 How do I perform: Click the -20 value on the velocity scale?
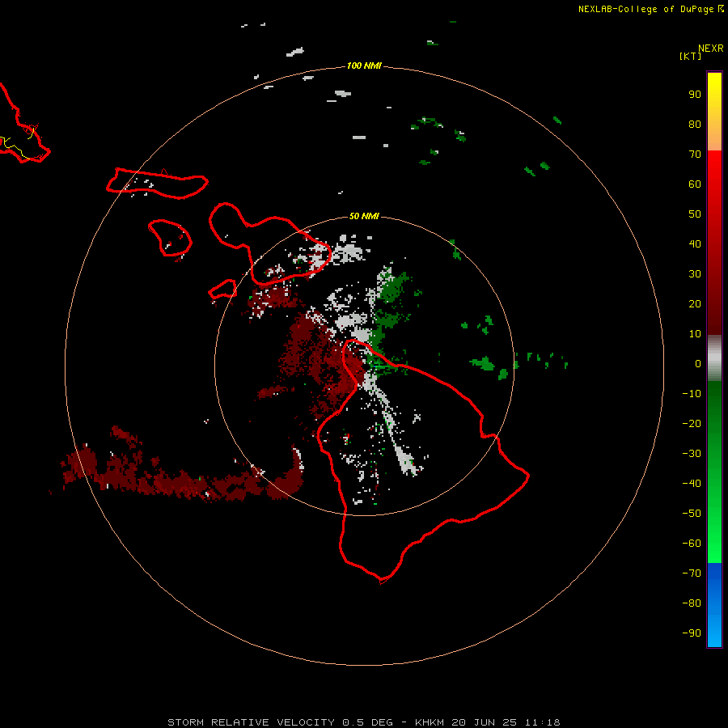coord(692,424)
